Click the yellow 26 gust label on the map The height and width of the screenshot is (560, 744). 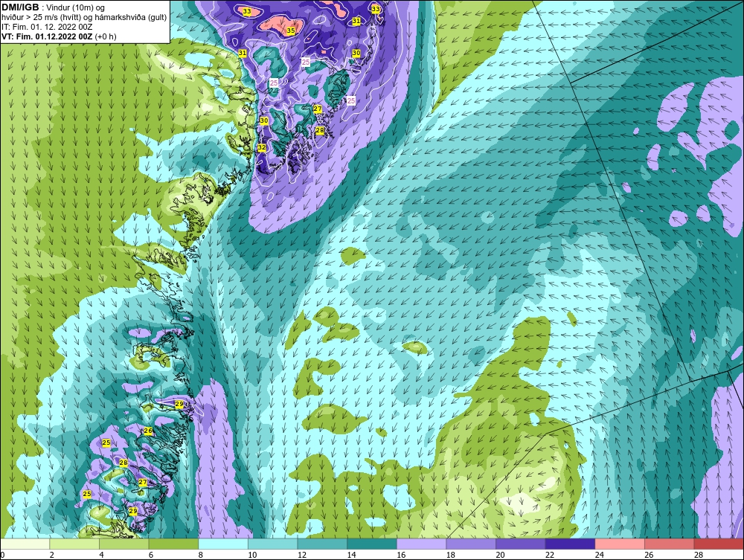click(x=148, y=431)
